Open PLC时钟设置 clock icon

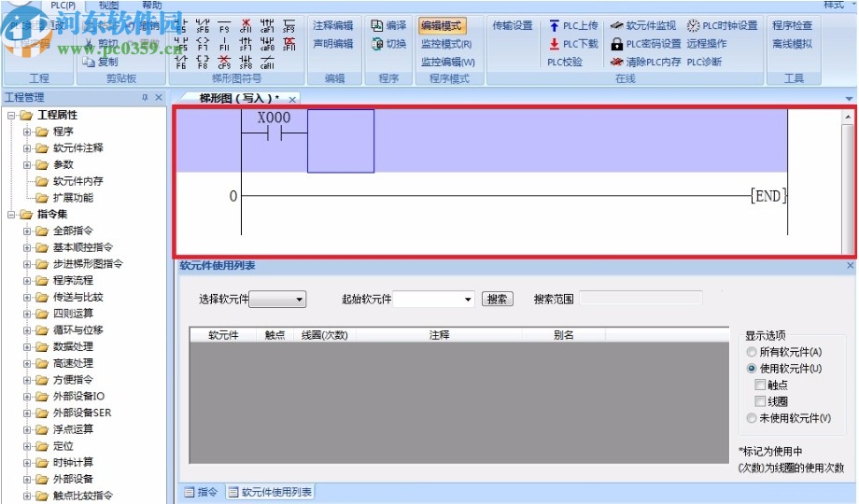693,25
